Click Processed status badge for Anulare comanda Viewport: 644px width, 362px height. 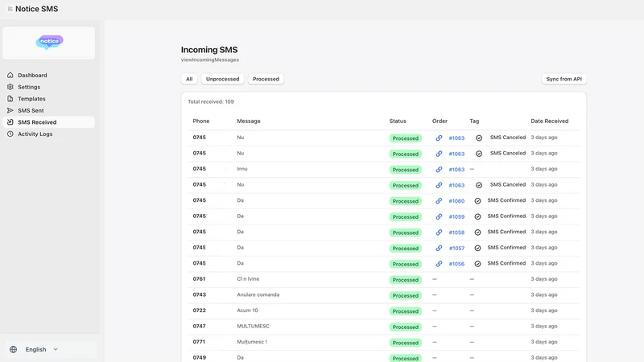[406, 295]
